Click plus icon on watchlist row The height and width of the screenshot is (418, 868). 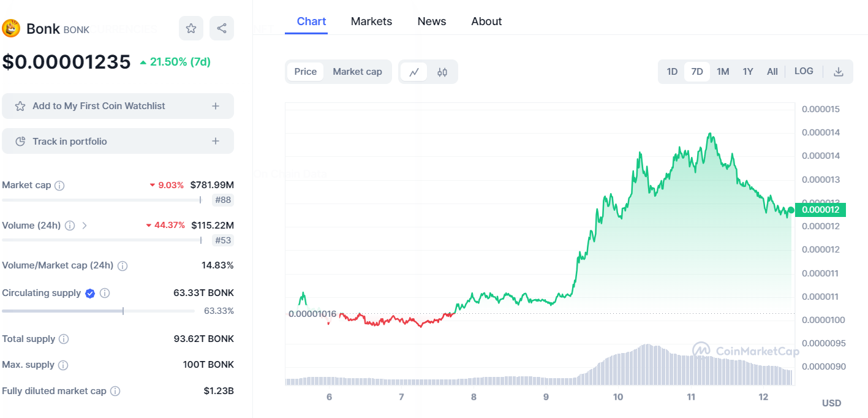pyautogui.click(x=216, y=106)
